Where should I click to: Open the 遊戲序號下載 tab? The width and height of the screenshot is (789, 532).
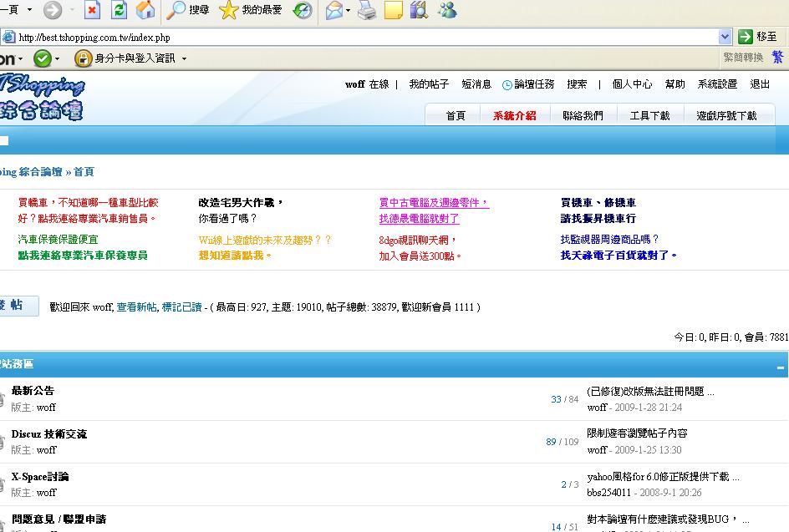tap(726, 115)
